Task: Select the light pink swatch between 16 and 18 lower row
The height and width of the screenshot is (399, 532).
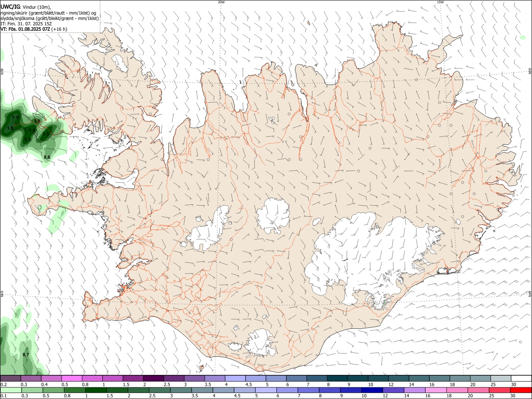Action: point(436,390)
